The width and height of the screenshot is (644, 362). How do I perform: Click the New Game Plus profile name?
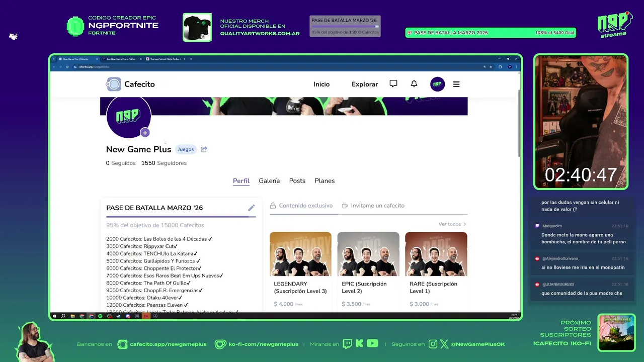[x=138, y=149]
